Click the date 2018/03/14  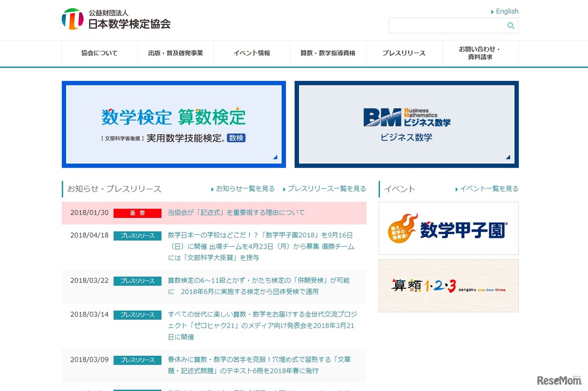[90, 315]
